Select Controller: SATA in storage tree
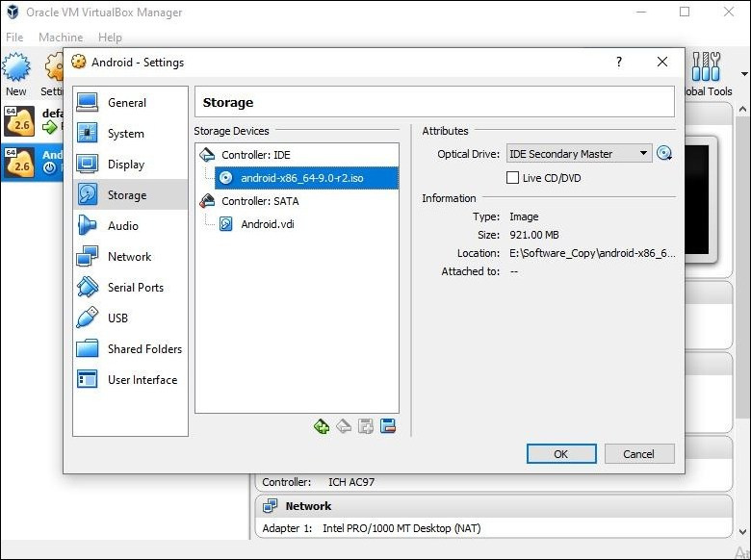Viewport: 751px width, 560px height. [x=297, y=201]
